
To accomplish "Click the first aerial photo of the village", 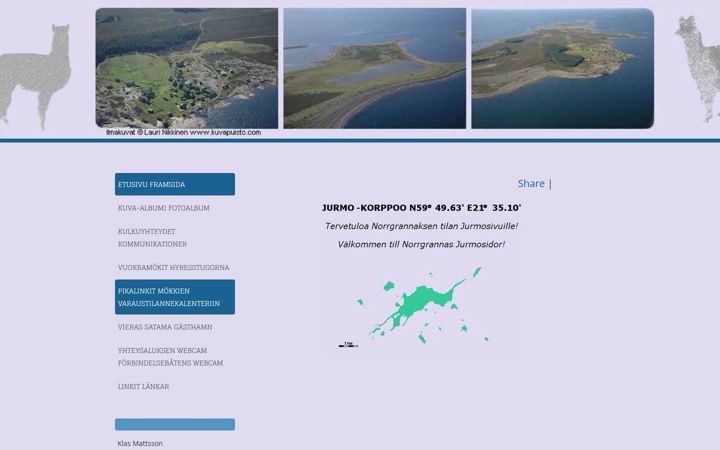I will pos(187,68).
